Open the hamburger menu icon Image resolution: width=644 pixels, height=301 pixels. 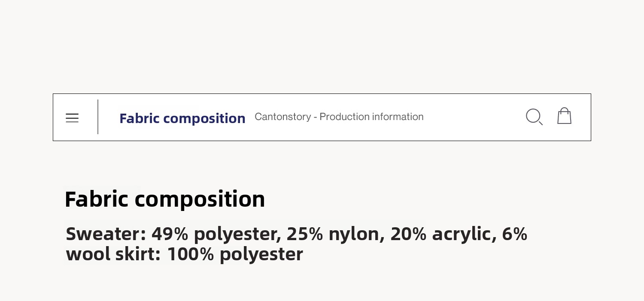click(x=72, y=118)
